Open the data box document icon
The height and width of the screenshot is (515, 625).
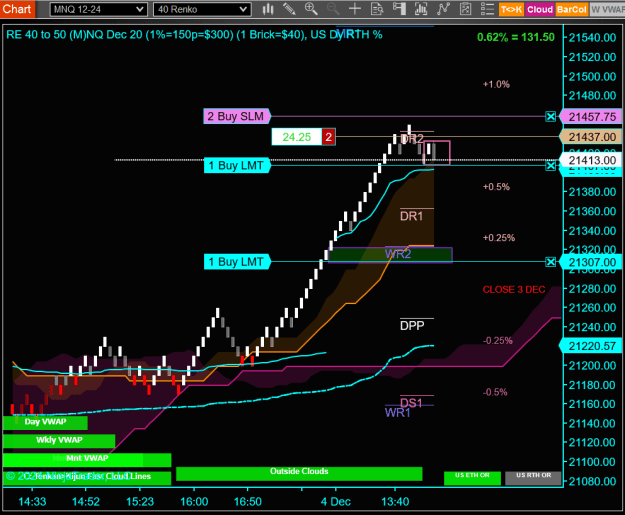pyautogui.click(x=377, y=9)
